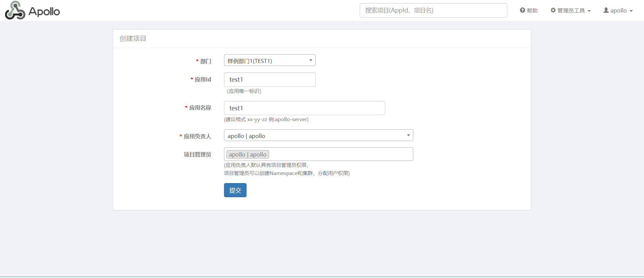The height and width of the screenshot is (278, 644).
Task: Click the caret arrow next to apollo username
Action: point(631,11)
